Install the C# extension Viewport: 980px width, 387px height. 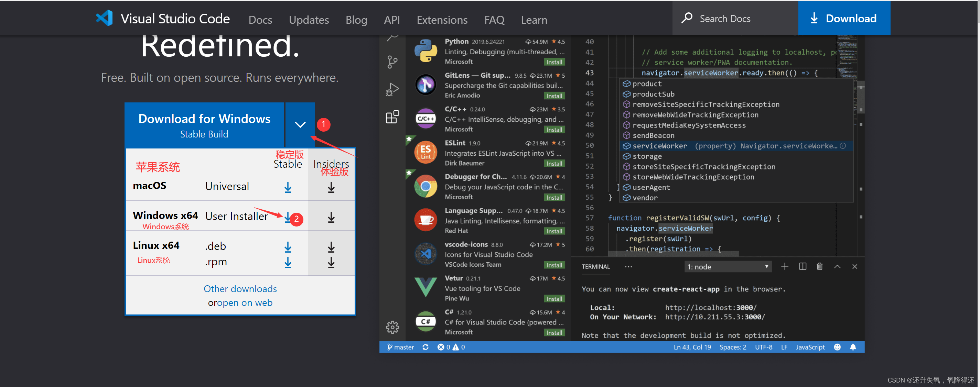(x=554, y=333)
